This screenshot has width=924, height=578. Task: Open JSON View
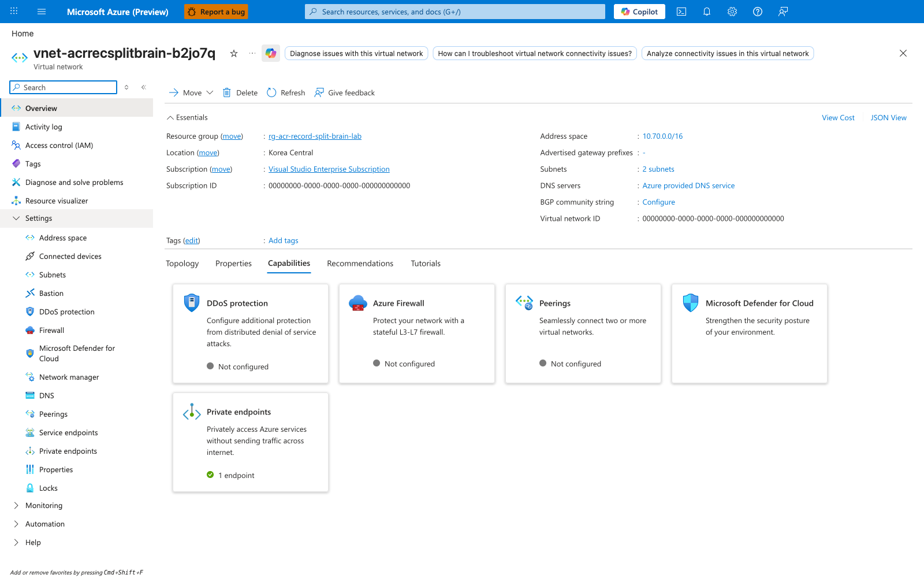[888, 118]
